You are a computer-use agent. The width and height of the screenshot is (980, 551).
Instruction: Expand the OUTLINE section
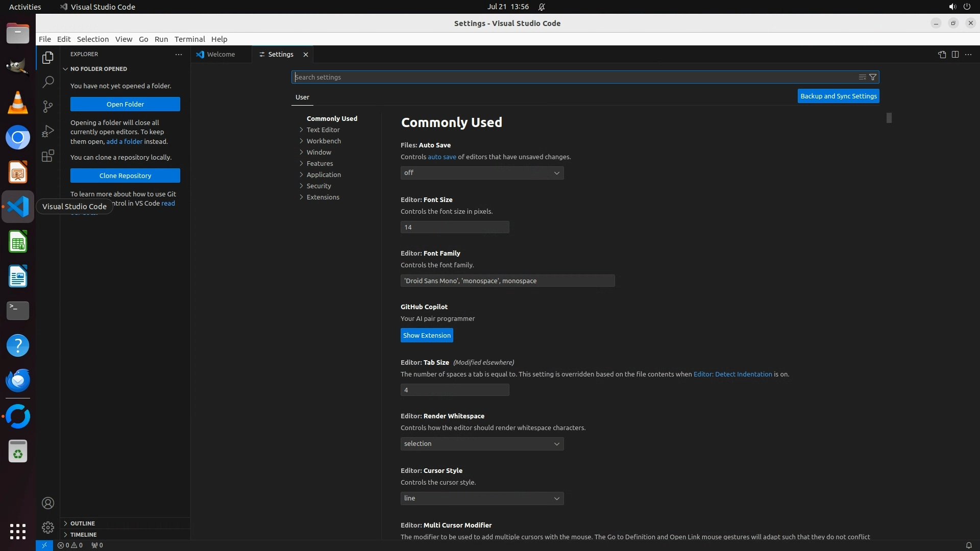pyautogui.click(x=82, y=523)
